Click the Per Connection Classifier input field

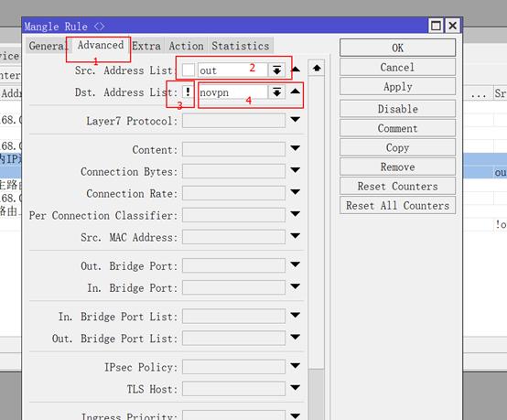coord(233,215)
